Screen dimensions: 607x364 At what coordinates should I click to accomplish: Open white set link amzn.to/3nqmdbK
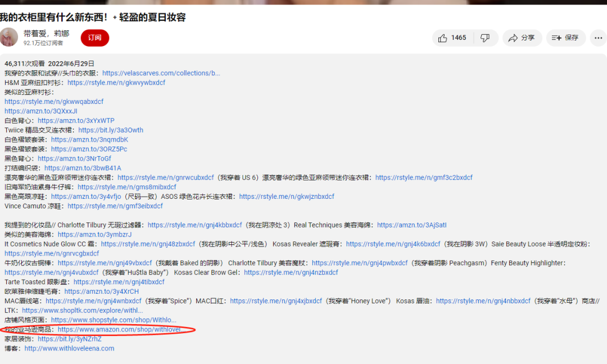(89, 139)
